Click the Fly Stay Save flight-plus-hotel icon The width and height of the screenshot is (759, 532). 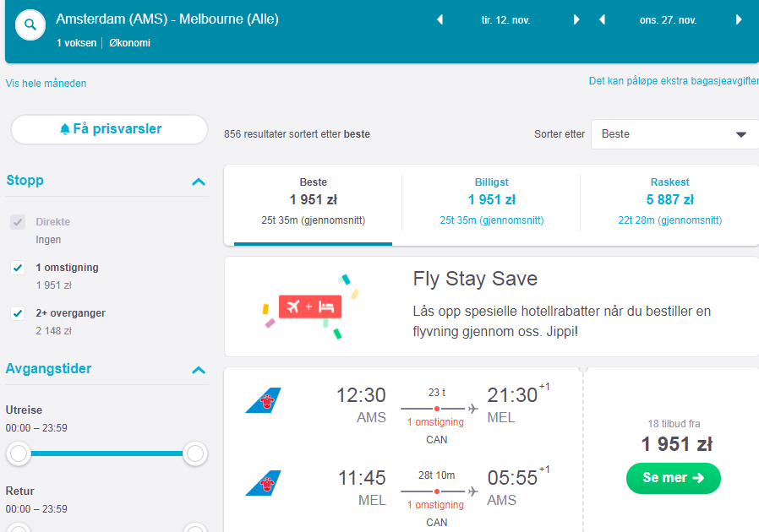[x=310, y=307]
